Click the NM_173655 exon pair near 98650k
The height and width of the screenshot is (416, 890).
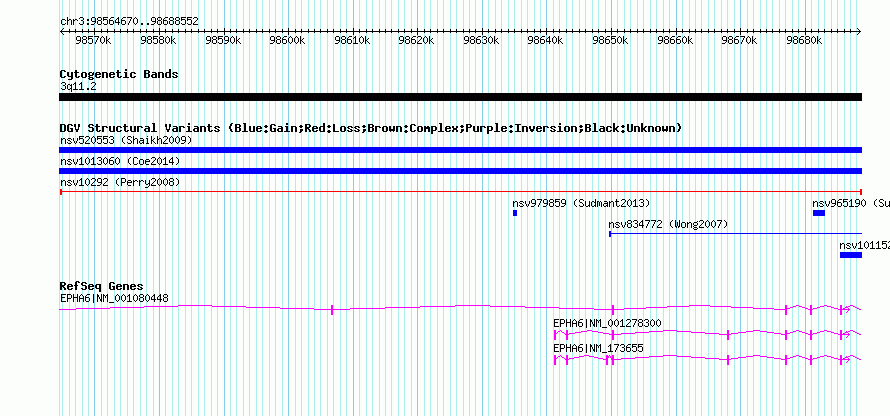pyautogui.click(x=610, y=359)
